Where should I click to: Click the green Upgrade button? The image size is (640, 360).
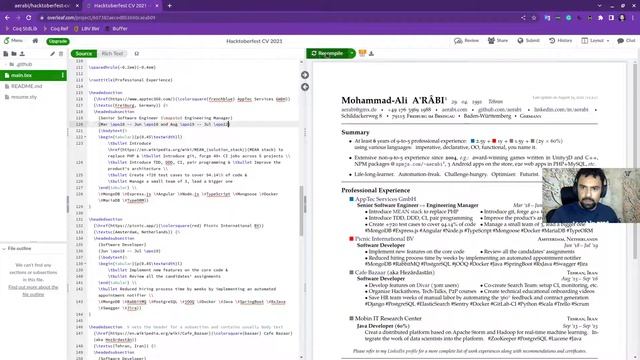[58, 41]
